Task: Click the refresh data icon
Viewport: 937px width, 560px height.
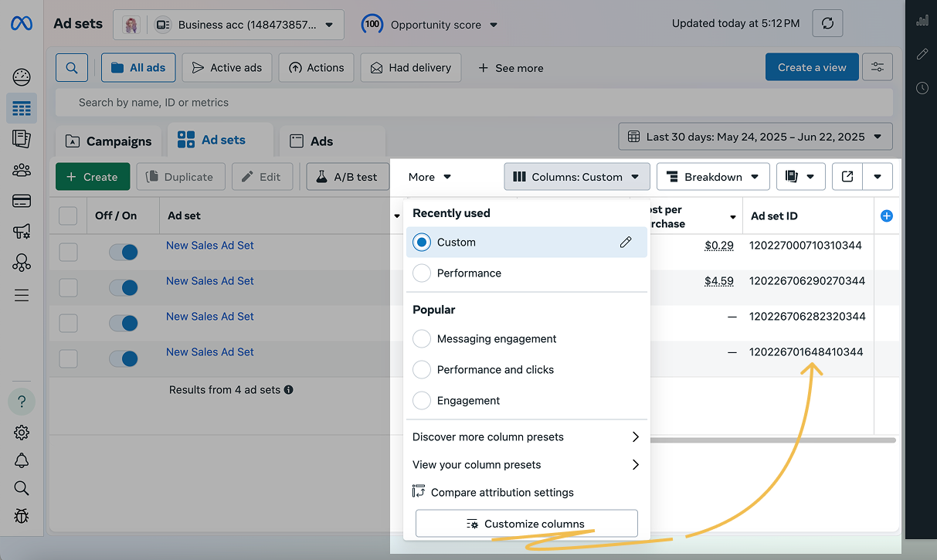Action: tap(827, 24)
